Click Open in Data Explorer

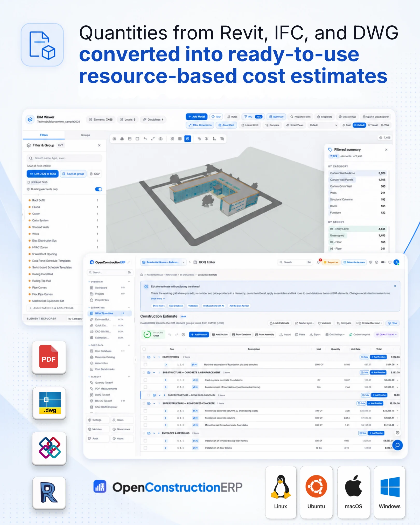(x=376, y=117)
